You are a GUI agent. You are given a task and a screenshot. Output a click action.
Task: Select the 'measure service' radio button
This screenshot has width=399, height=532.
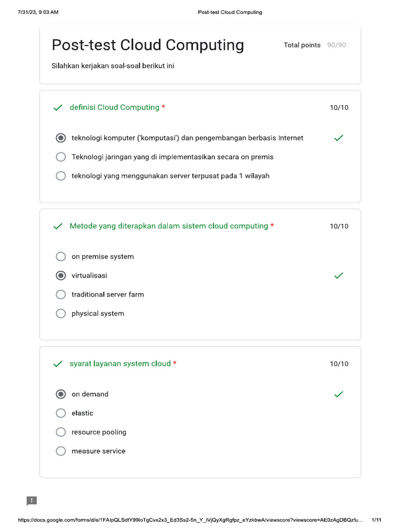[x=61, y=451]
